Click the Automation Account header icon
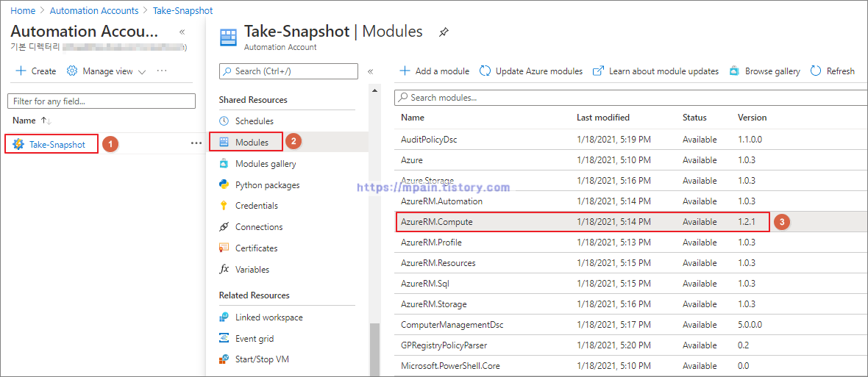This screenshot has width=868, height=377. point(227,37)
